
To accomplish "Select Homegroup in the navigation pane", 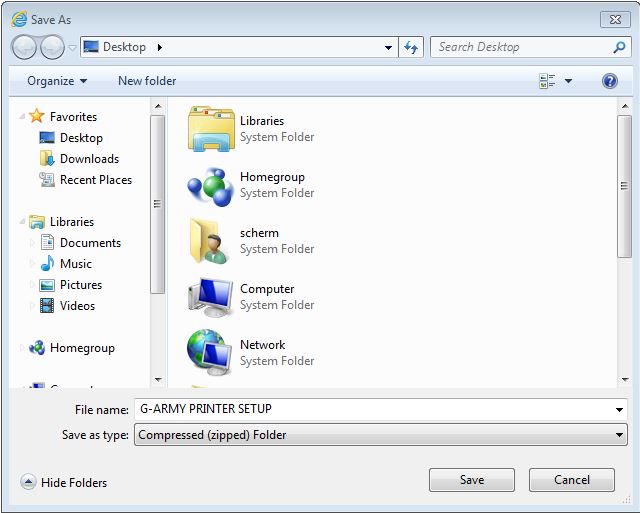I will point(72,348).
